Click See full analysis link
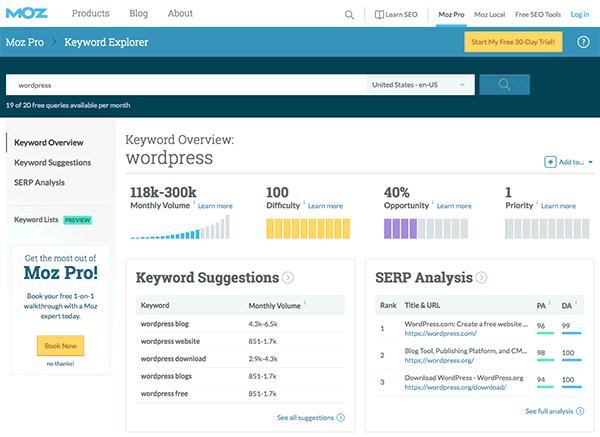 (x=549, y=411)
